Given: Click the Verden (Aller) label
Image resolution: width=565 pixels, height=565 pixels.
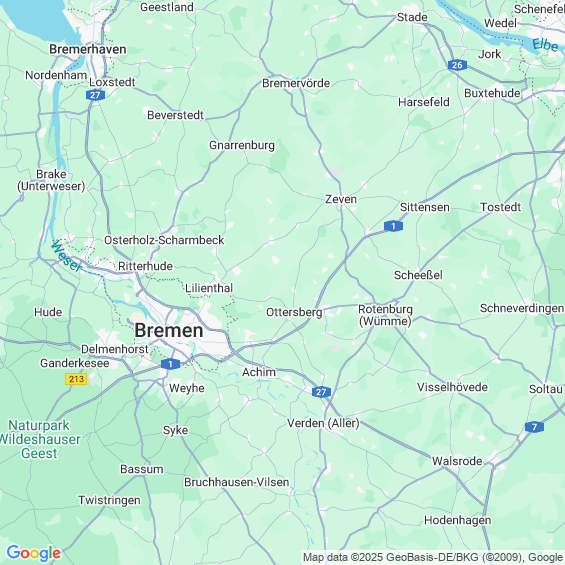Looking at the screenshot, I should [323, 423].
